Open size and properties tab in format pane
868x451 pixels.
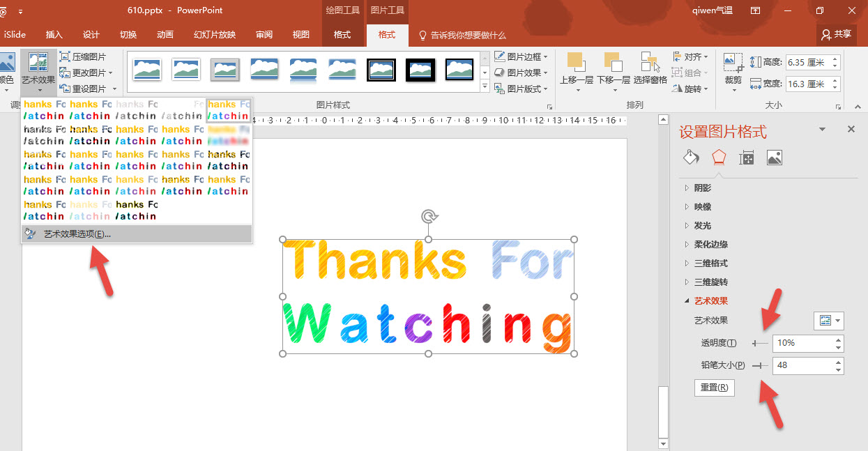747,158
